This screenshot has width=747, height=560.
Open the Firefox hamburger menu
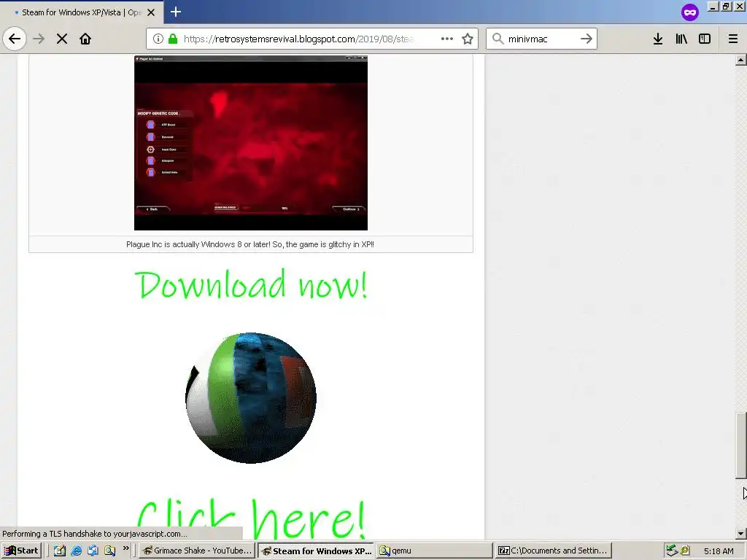(732, 39)
